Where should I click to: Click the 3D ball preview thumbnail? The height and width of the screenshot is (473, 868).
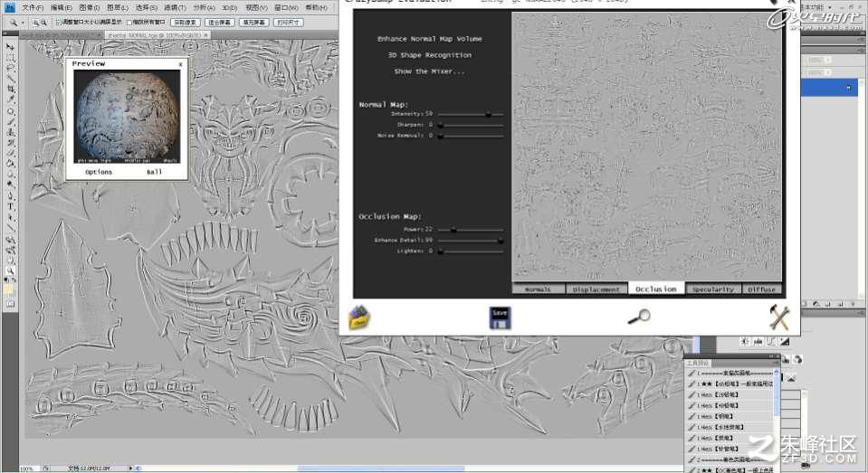(x=127, y=118)
